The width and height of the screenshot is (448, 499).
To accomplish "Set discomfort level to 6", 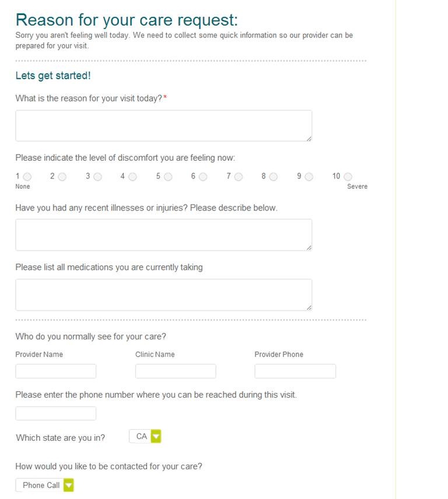I will 203,177.
